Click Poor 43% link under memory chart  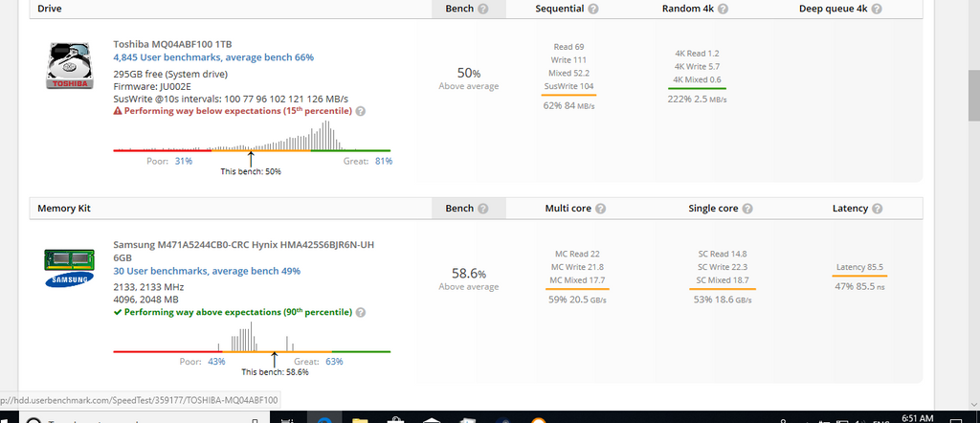(216, 362)
